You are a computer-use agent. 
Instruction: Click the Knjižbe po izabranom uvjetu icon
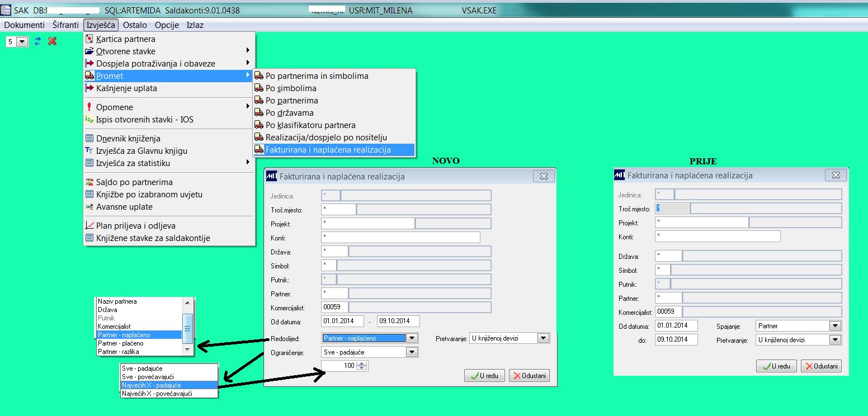pos(89,195)
